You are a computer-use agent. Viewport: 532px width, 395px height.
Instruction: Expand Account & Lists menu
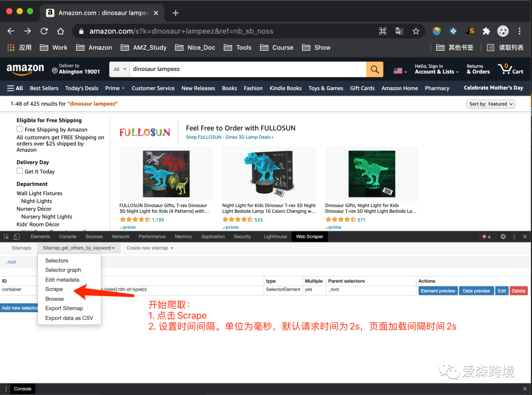tap(436, 69)
